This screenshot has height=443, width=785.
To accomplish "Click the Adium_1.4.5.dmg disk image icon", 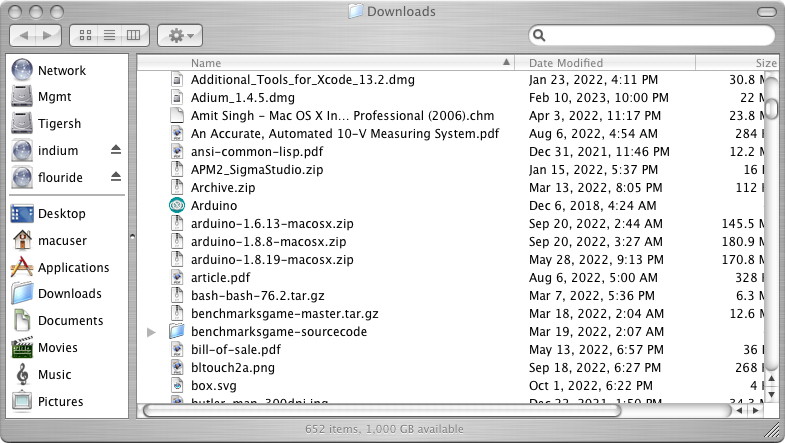I will [177, 97].
